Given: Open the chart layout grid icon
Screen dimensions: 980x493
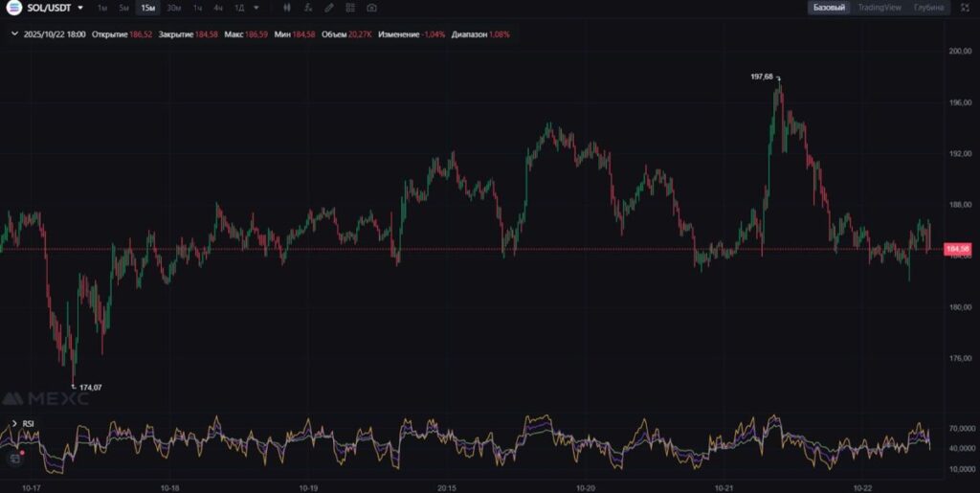Looking at the screenshot, I should click(x=350, y=8).
